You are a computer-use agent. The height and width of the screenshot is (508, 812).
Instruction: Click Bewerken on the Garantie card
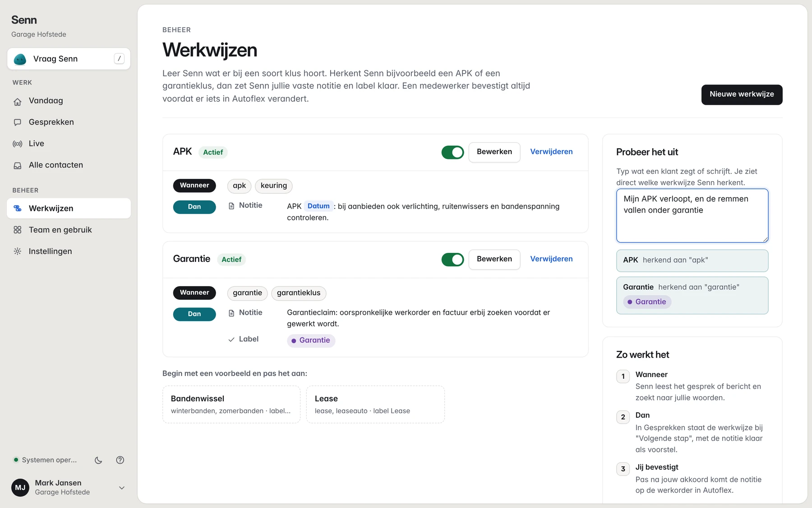pyautogui.click(x=494, y=259)
